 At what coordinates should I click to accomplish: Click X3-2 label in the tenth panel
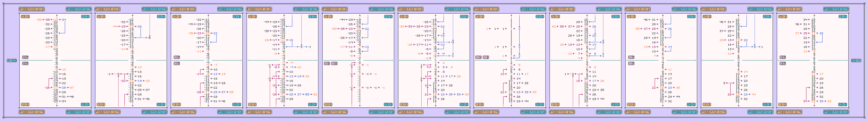(707, 16)
